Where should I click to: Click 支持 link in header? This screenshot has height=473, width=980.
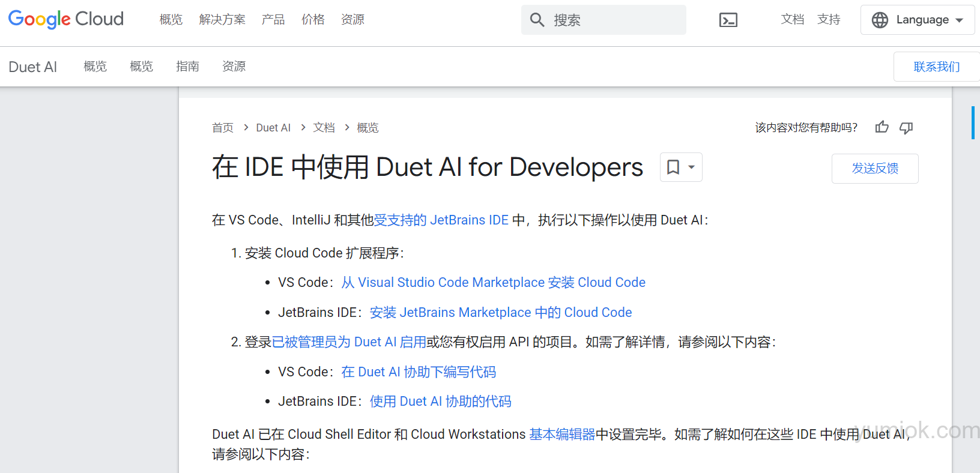tap(829, 19)
